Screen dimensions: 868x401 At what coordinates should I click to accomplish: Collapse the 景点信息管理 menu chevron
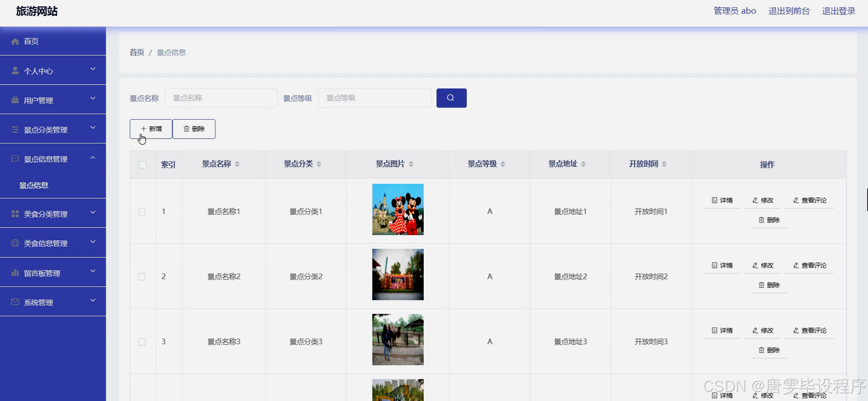click(93, 158)
